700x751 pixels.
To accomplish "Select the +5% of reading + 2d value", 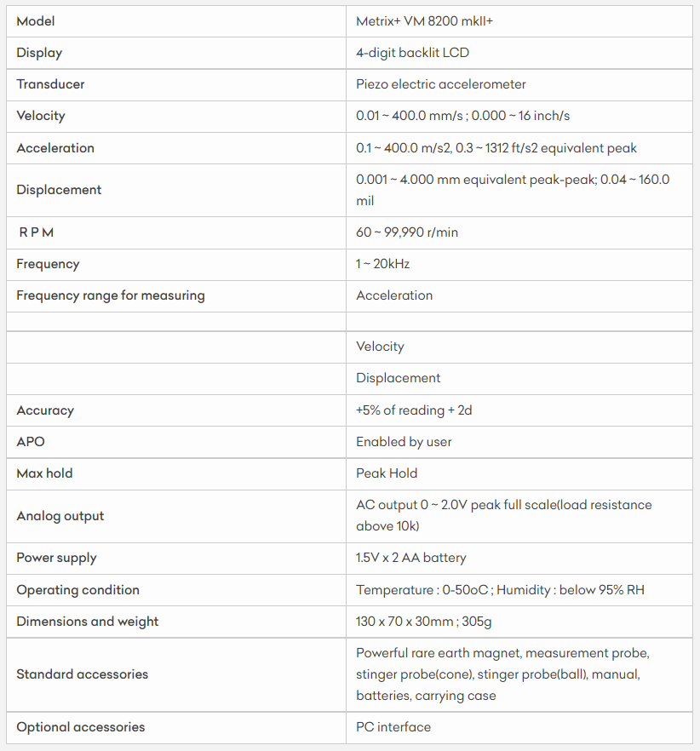I will [414, 410].
